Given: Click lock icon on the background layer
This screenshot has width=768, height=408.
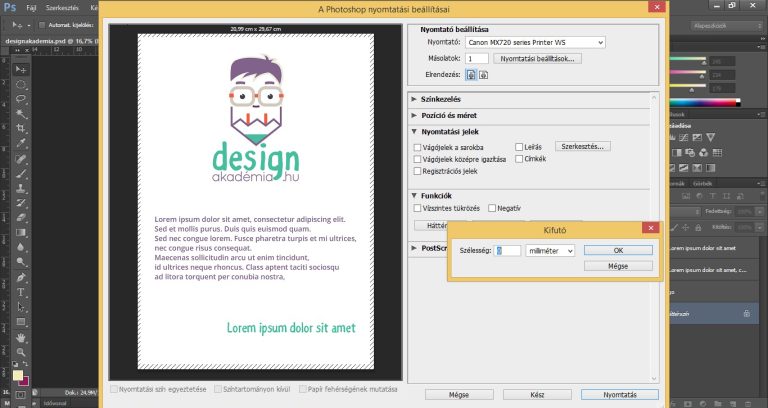Looking at the screenshot, I should (746, 313).
